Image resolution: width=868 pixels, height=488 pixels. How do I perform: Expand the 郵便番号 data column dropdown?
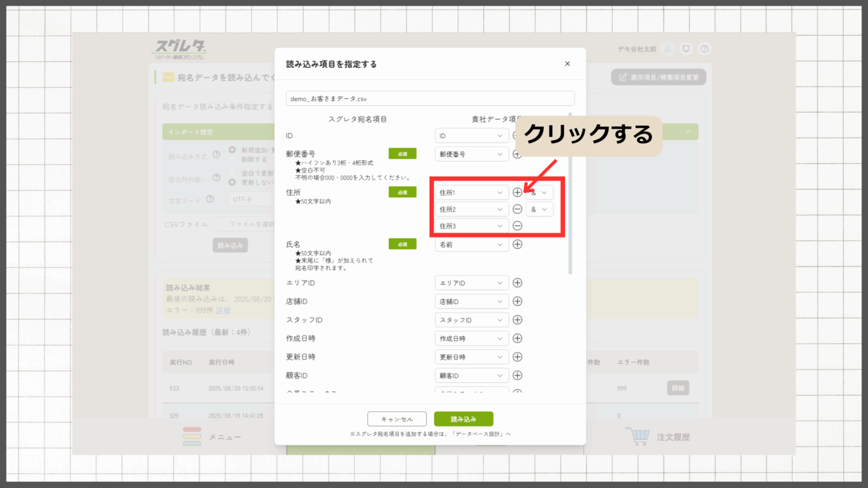coord(471,155)
